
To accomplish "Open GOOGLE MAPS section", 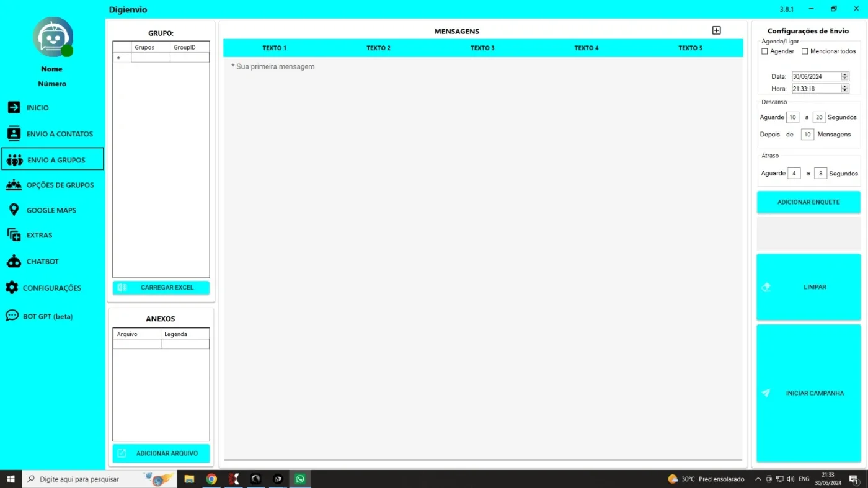I will (52, 210).
